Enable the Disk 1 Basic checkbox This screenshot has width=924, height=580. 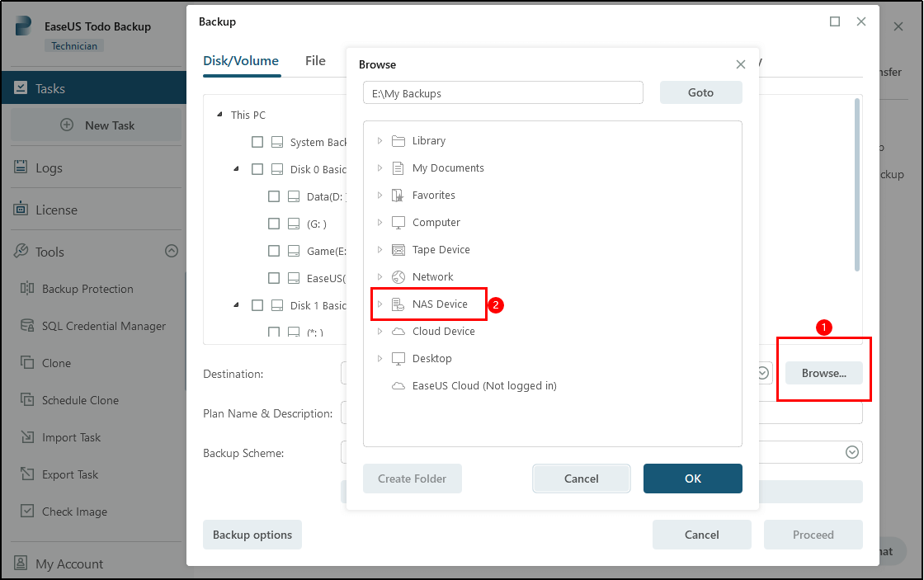257,305
